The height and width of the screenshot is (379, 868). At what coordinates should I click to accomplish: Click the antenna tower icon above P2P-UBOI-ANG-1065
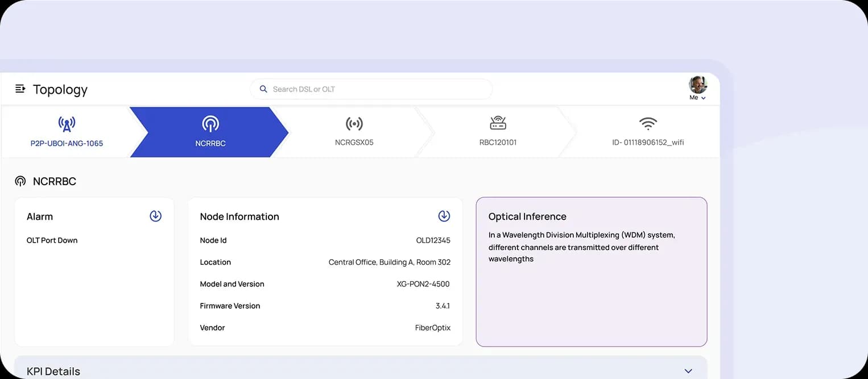[67, 123]
